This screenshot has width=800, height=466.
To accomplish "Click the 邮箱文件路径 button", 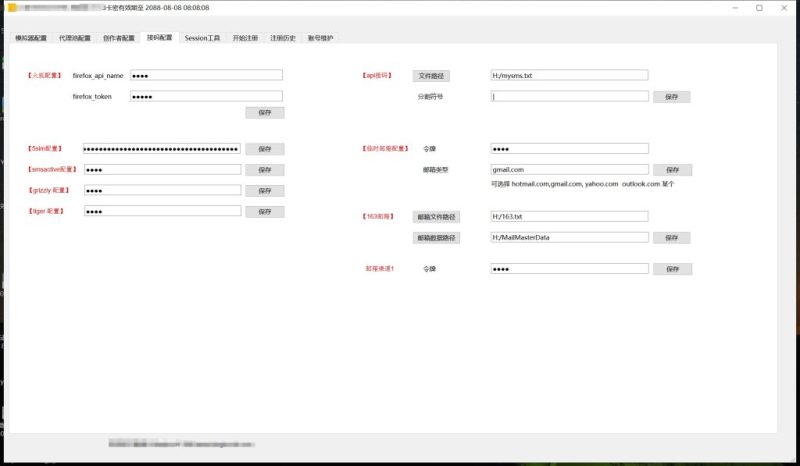I will point(435,217).
